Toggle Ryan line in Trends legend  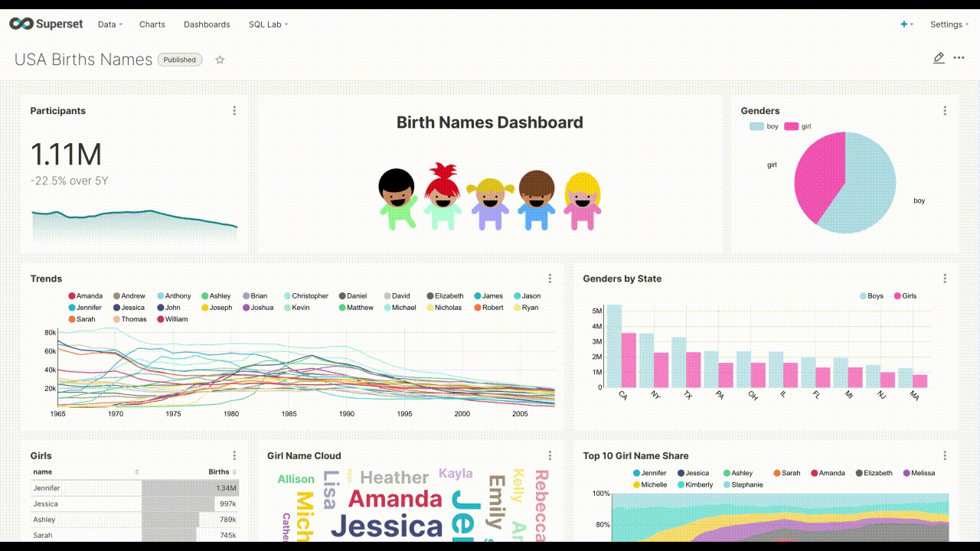click(526, 308)
